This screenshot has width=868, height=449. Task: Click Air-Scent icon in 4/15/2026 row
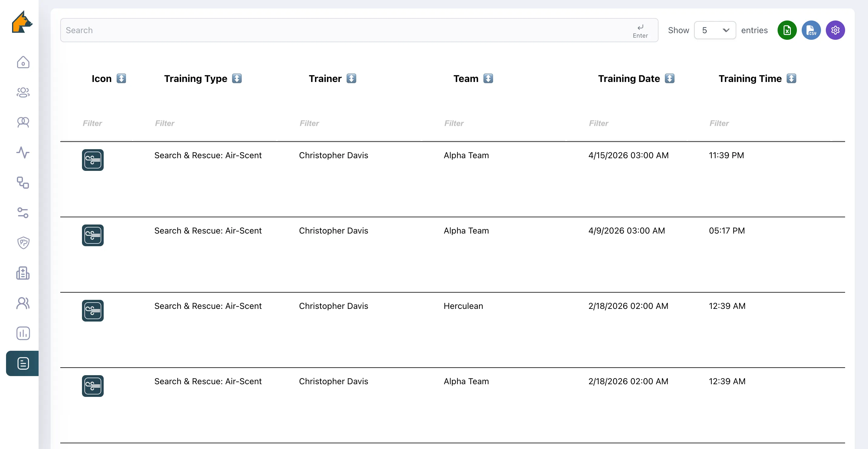(x=93, y=160)
